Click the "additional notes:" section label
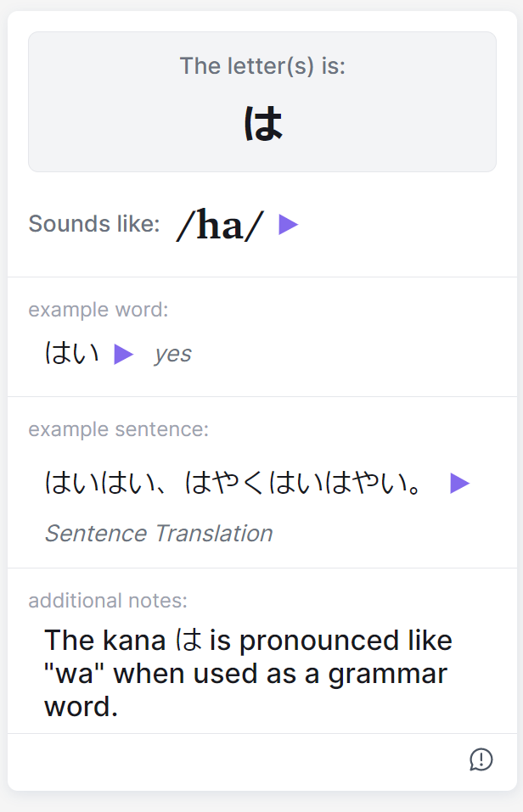The height and width of the screenshot is (812, 523). pyautogui.click(x=108, y=601)
